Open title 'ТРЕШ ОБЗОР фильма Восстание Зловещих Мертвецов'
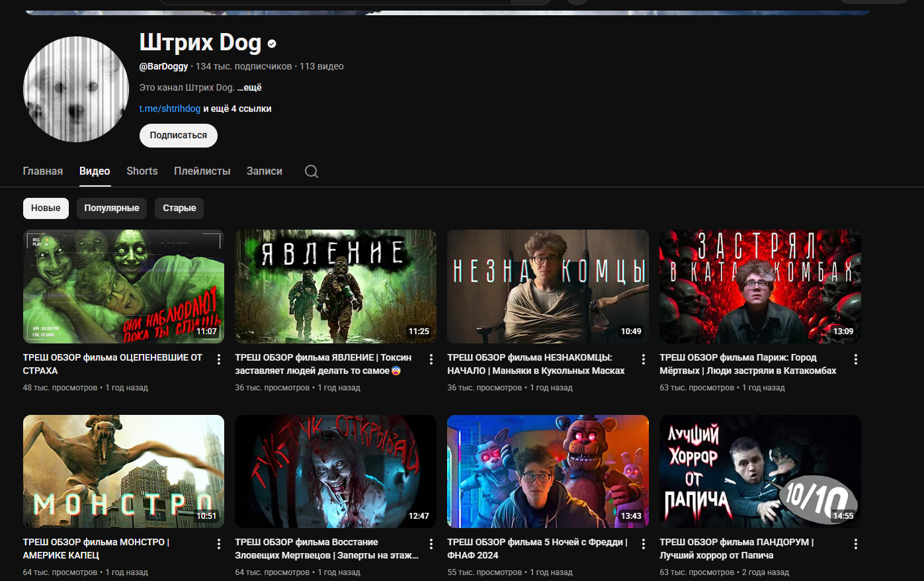 tap(327, 549)
